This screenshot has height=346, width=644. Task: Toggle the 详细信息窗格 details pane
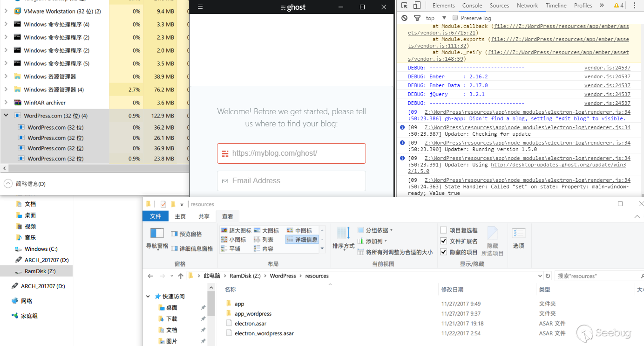(x=192, y=249)
